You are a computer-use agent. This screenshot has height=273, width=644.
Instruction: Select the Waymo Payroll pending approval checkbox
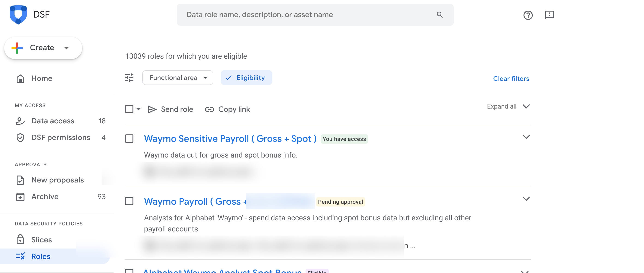click(129, 201)
